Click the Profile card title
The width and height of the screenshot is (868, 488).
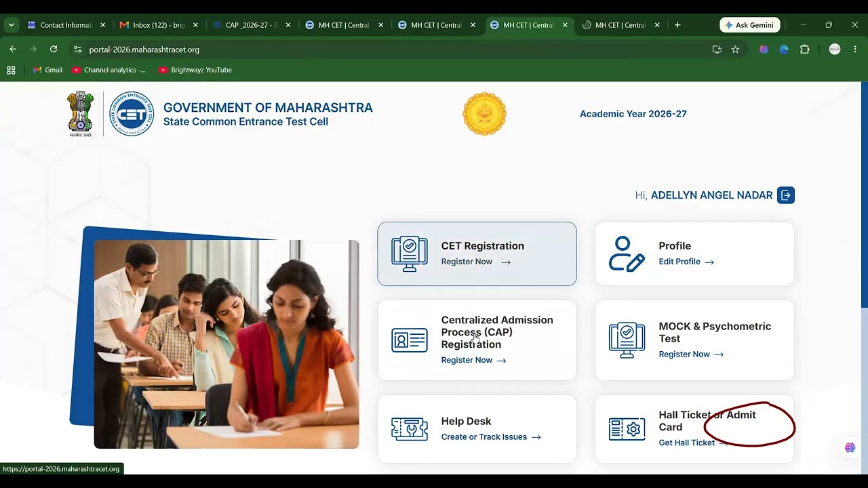point(675,246)
